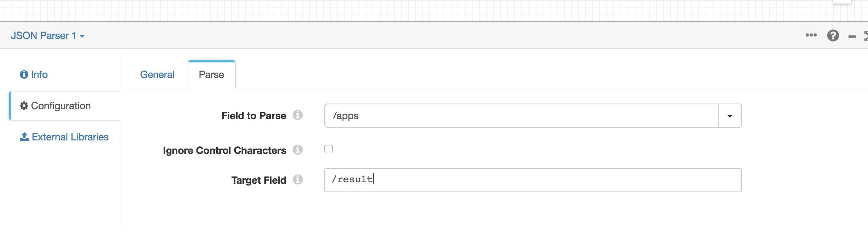868x239 pixels.
Task: Click the Configuration gear icon
Action: [24, 106]
